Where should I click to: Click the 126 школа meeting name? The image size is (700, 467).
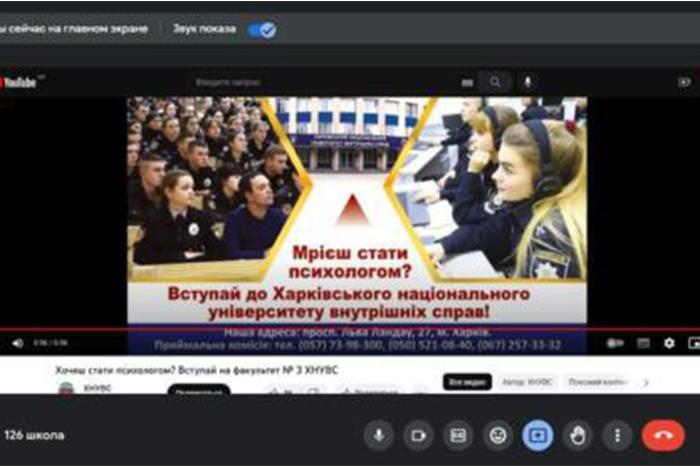[34, 435]
